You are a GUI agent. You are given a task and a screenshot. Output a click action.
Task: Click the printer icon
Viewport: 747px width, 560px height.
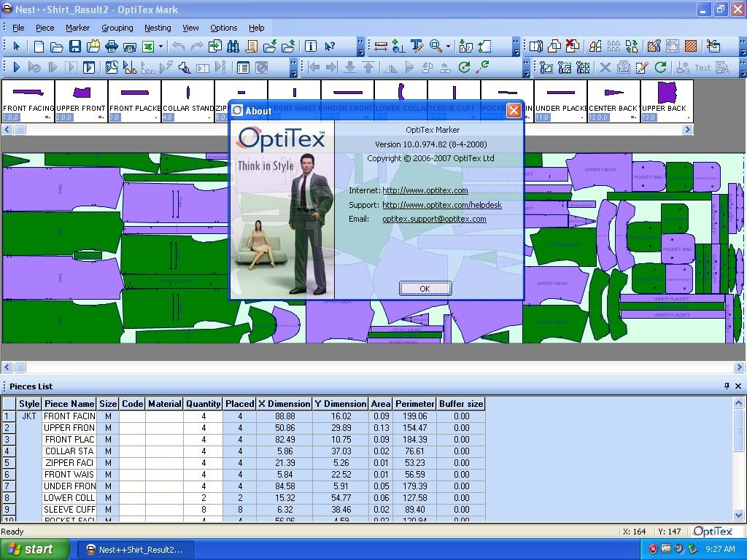[112, 46]
